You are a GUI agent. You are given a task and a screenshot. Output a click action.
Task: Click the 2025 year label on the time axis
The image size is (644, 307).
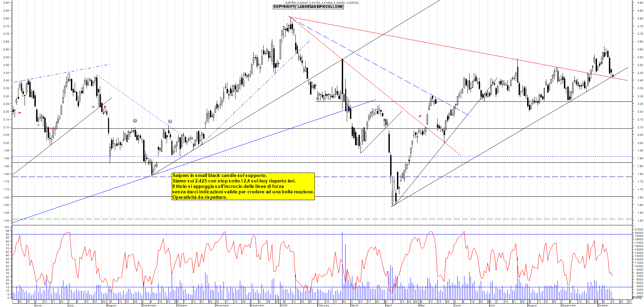284,305
